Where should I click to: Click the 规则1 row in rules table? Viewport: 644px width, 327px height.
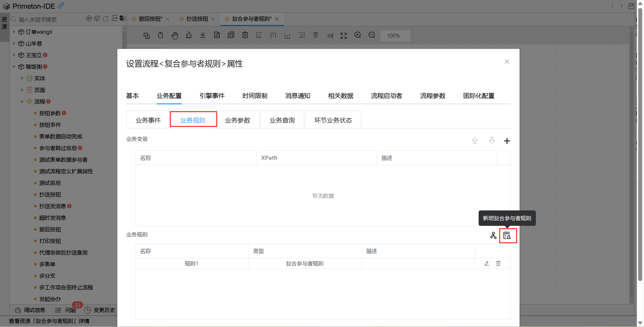click(191, 263)
